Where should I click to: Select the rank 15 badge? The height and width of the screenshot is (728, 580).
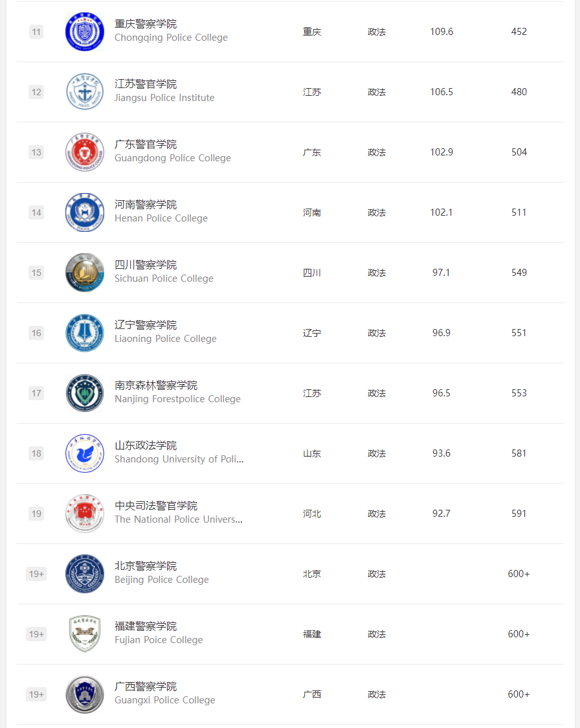[x=36, y=273]
